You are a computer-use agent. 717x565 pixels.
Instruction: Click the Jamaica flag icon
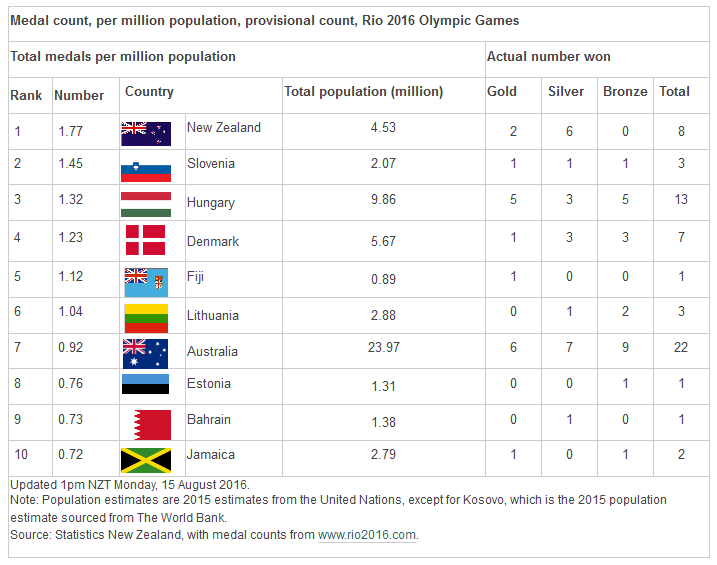tap(146, 460)
